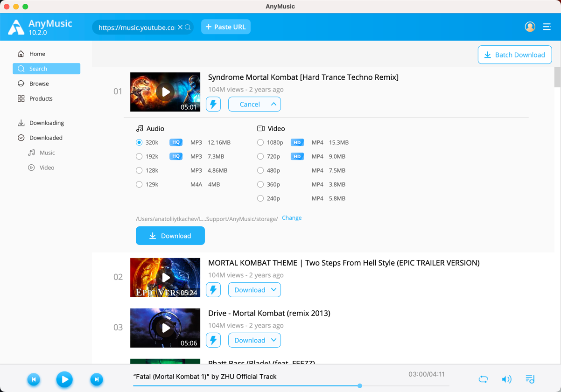Open Products in sidebar
This screenshot has width=561, height=392.
pos(46,98)
